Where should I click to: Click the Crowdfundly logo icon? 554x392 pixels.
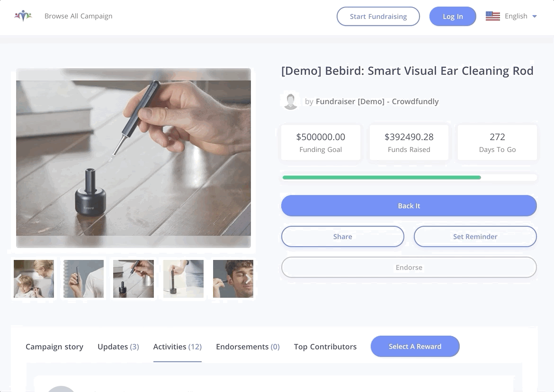23,16
